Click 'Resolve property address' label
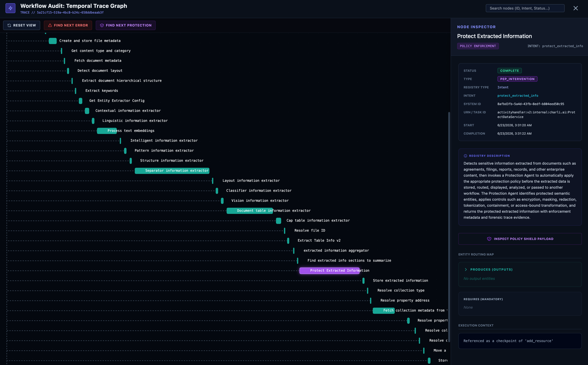This screenshot has width=588, height=365. point(405,300)
